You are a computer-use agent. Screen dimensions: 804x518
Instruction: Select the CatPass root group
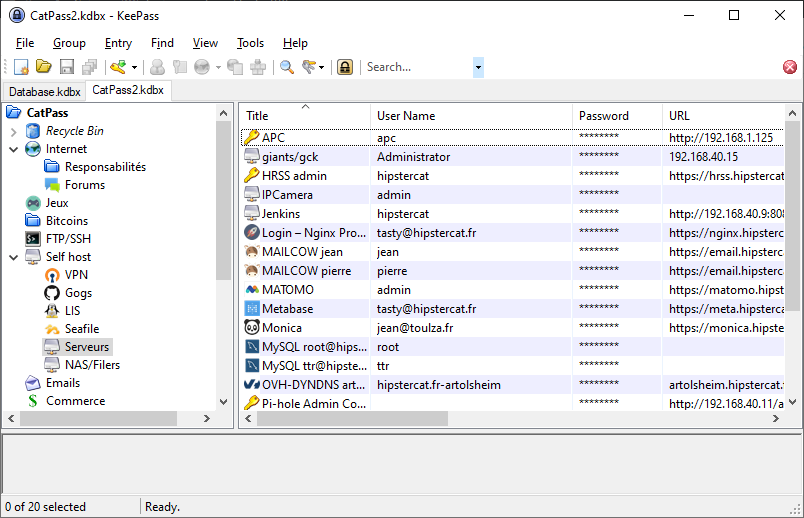(x=47, y=113)
